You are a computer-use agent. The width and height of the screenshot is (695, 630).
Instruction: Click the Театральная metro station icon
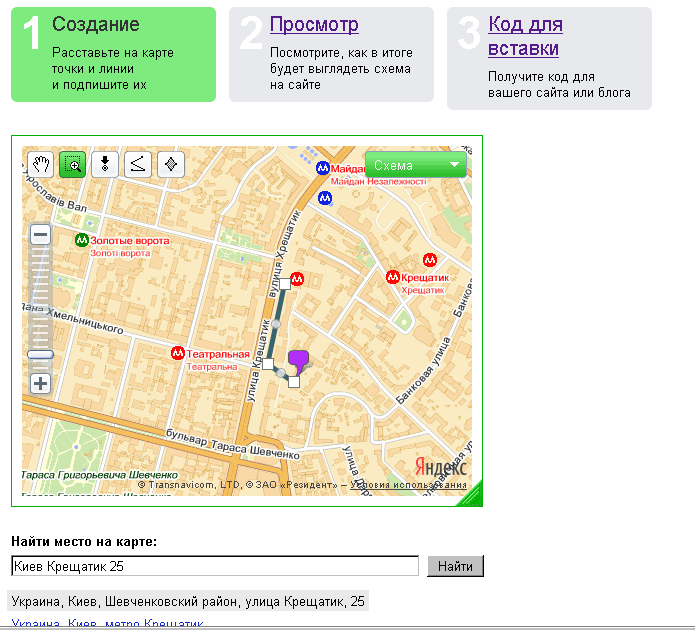pos(178,353)
